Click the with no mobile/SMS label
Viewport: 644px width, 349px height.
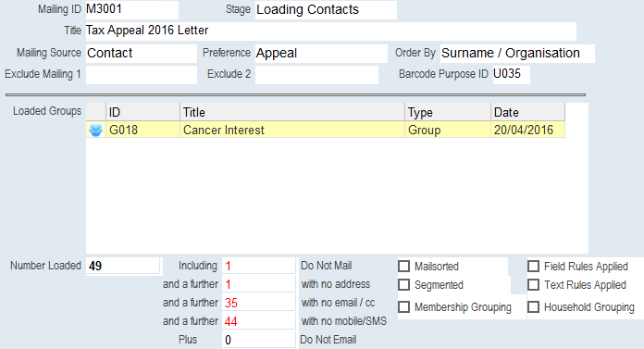coord(344,321)
